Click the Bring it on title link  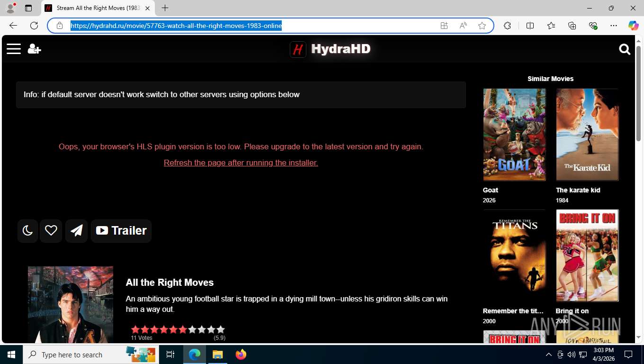pos(572,311)
